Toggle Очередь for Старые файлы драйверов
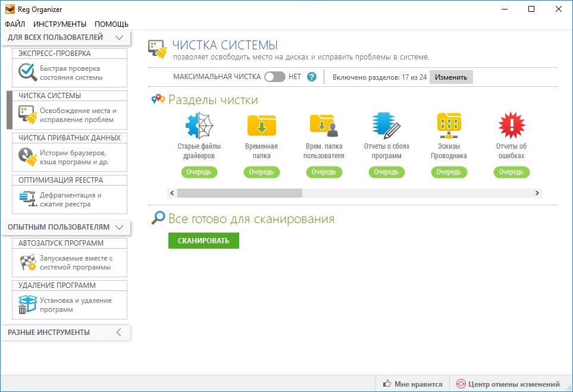 click(x=199, y=172)
